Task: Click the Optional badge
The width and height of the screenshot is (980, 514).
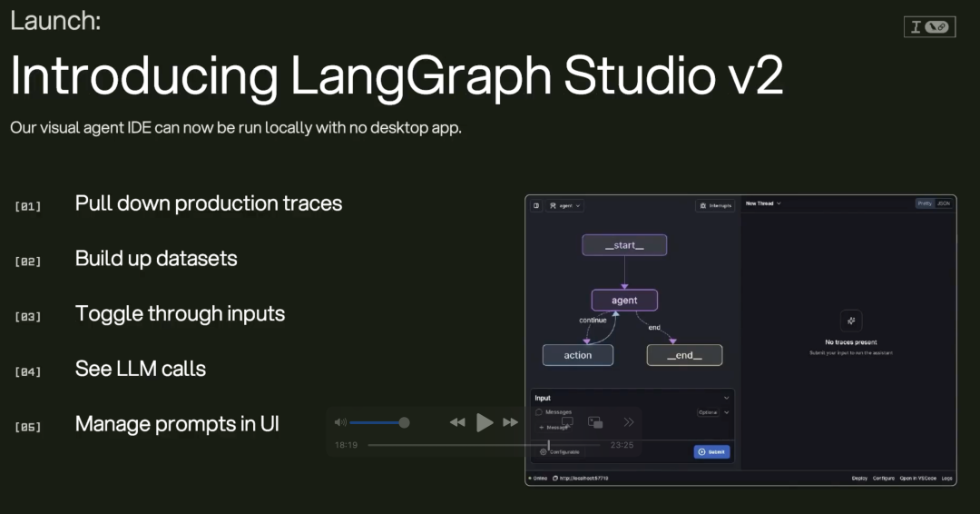Action: coord(708,412)
